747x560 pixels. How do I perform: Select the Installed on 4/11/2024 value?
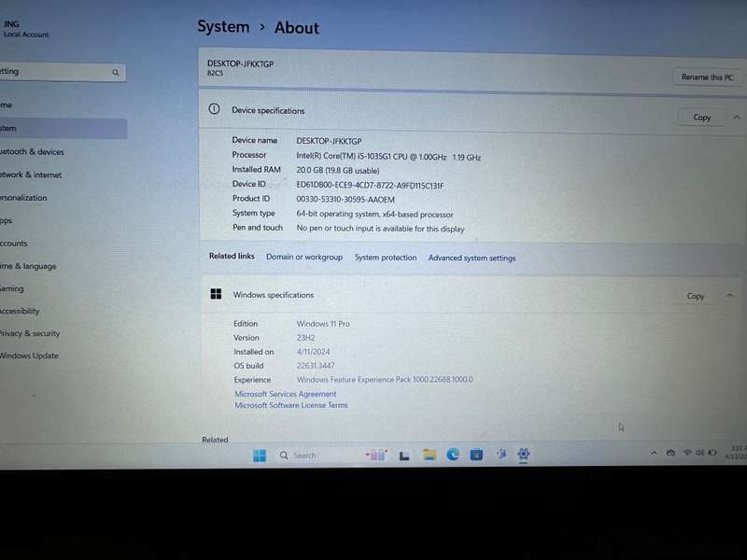click(x=313, y=352)
